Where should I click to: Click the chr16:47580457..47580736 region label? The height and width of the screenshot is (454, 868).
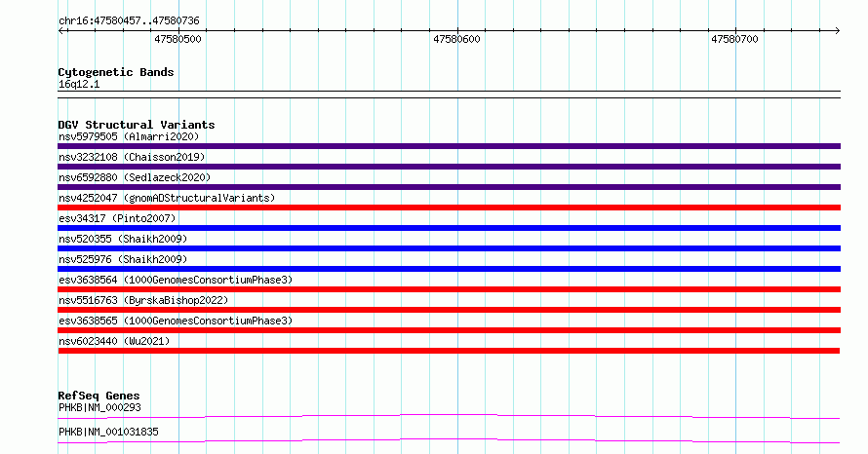pyautogui.click(x=129, y=21)
